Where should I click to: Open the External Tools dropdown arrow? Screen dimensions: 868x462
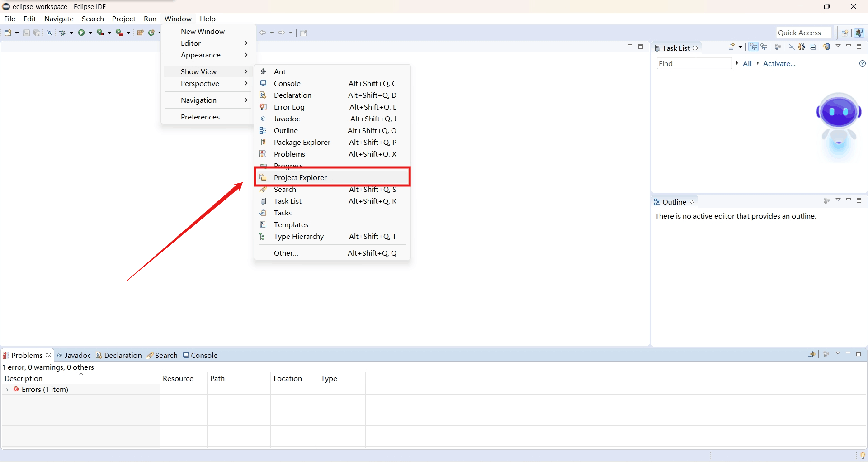(128, 33)
